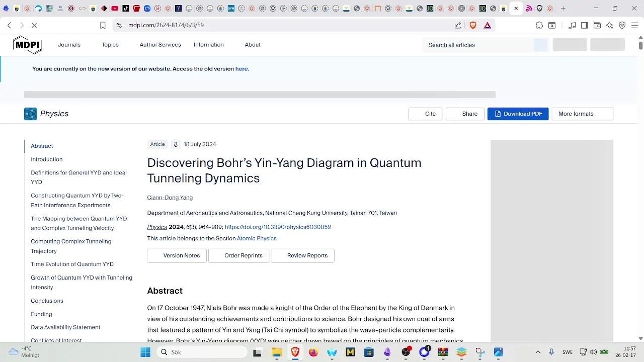
Task: Jump to Computing Complex Tunneling Trajectory
Action: click(71, 246)
